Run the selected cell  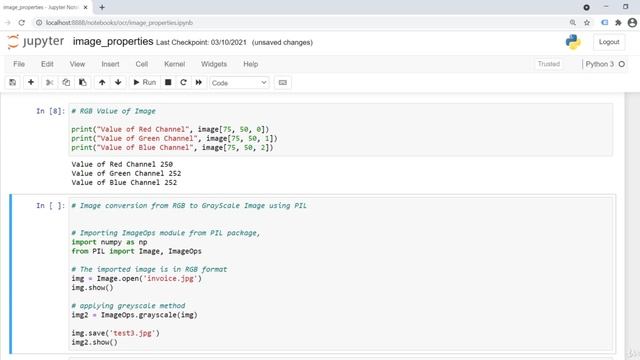click(x=144, y=82)
